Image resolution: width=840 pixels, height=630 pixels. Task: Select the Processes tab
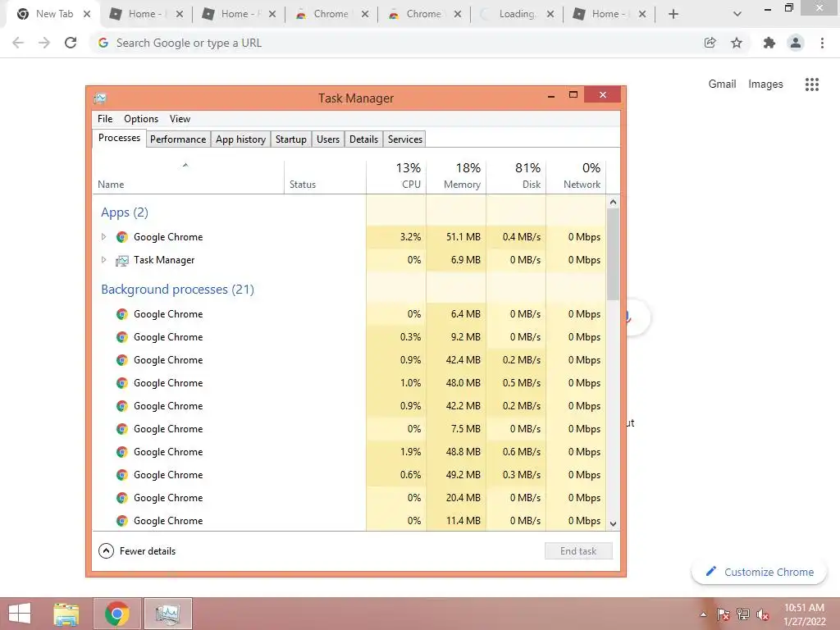coord(119,138)
